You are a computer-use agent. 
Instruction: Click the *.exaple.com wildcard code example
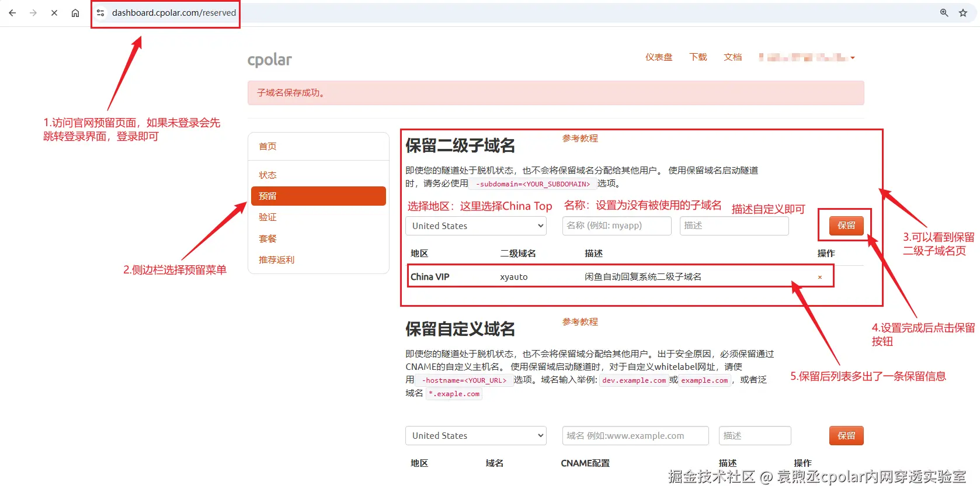click(x=454, y=394)
